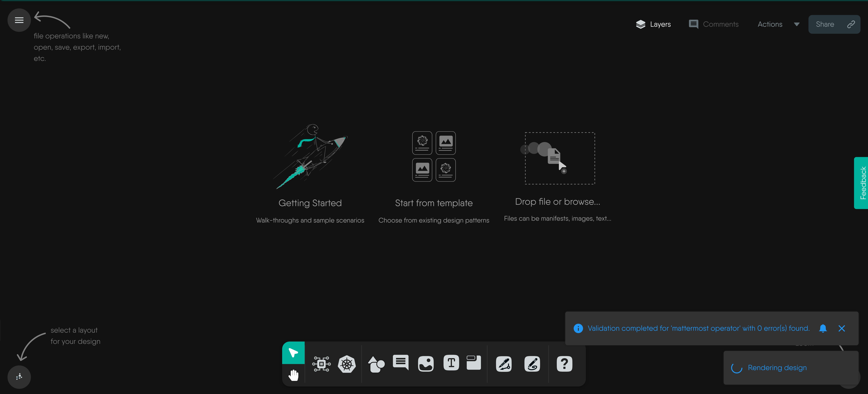Viewport: 868px width, 394px height.
Task: Select the comment bubble tool in toolbar
Action: click(401, 363)
